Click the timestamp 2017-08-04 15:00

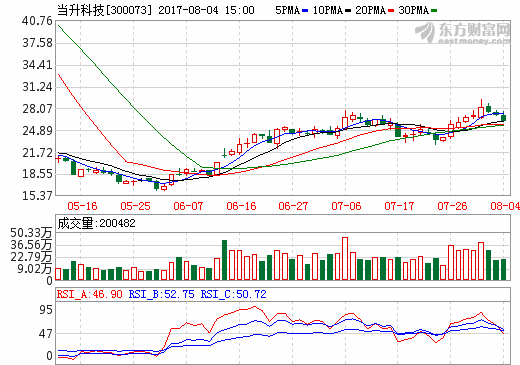tap(206, 10)
